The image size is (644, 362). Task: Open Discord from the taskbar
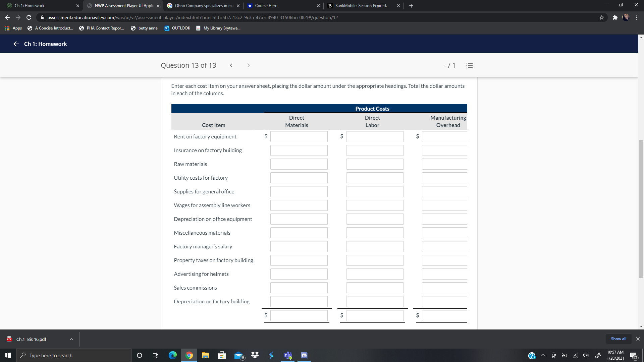[x=304, y=355]
